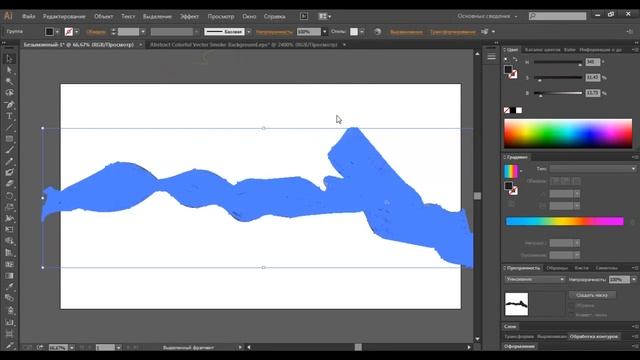This screenshot has height=360, width=640.
Task: Select the Line Segment tool
Action: tap(9, 128)
